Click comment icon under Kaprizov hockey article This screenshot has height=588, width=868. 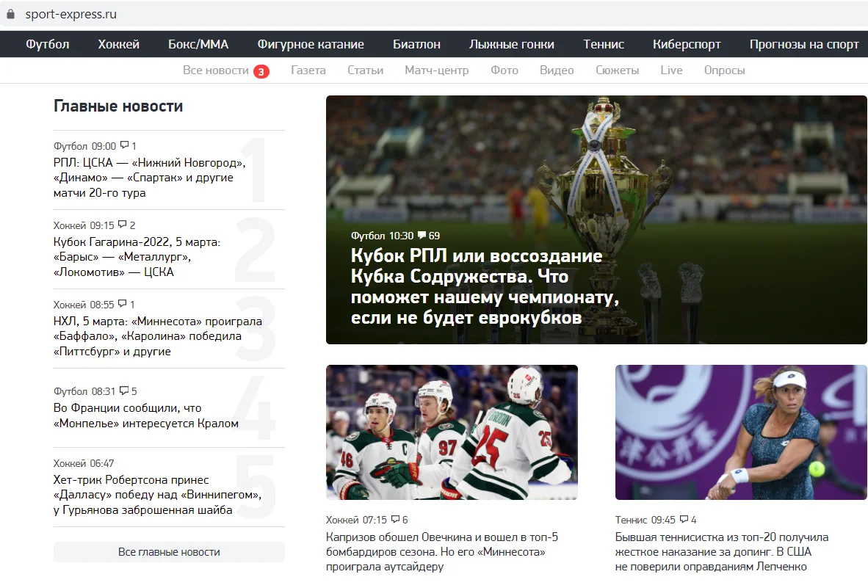click(x=395, y=519)
